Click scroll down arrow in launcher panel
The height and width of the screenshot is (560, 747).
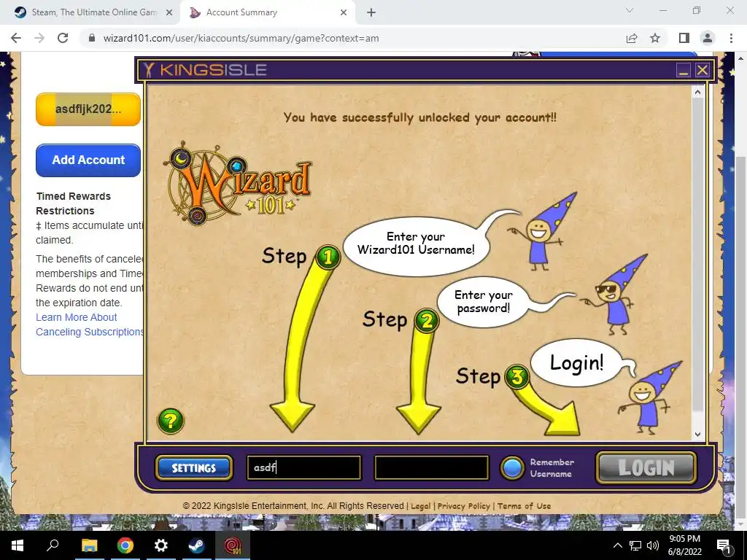point(698,434)
